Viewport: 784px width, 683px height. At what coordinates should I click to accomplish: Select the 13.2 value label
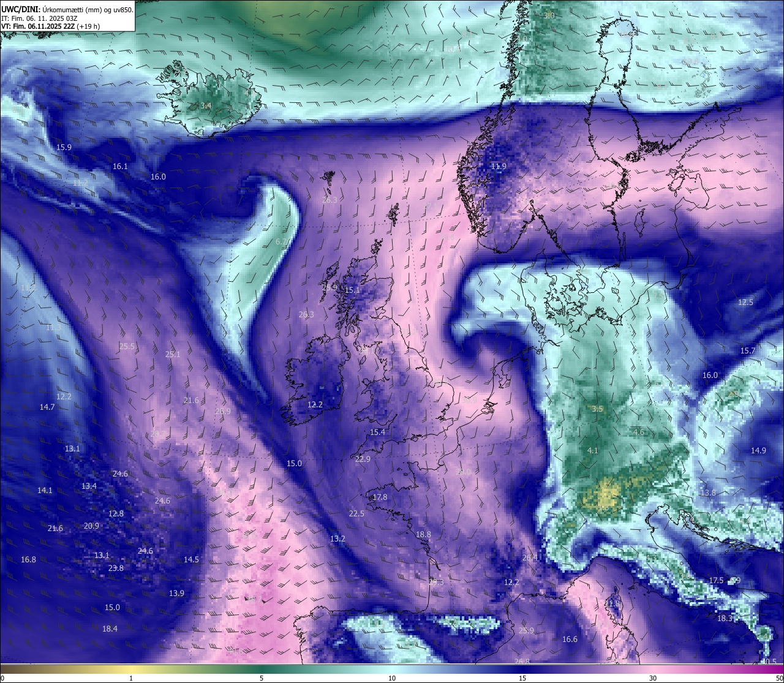coord(337,538)
